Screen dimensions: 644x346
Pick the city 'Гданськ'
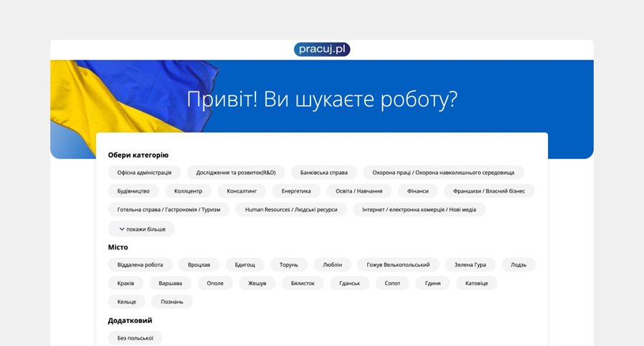350,283
